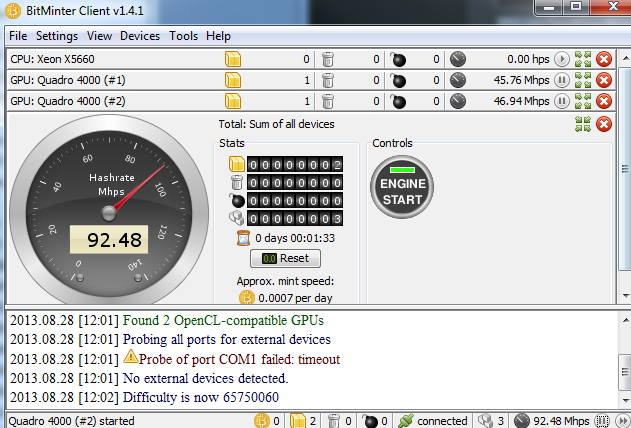
Task: Click rejected trash icon in Quadro (#1) row
Action: click(328, 80)
